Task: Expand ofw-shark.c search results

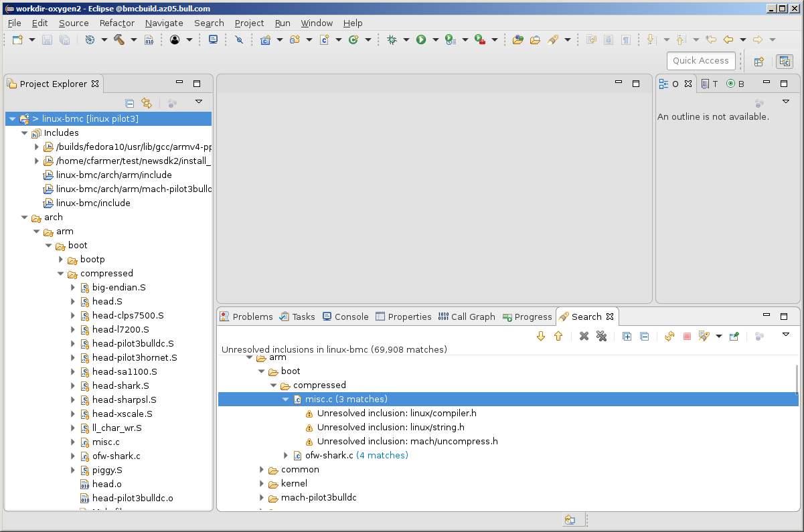Action: pyautogui.click(x=286, y=456)
